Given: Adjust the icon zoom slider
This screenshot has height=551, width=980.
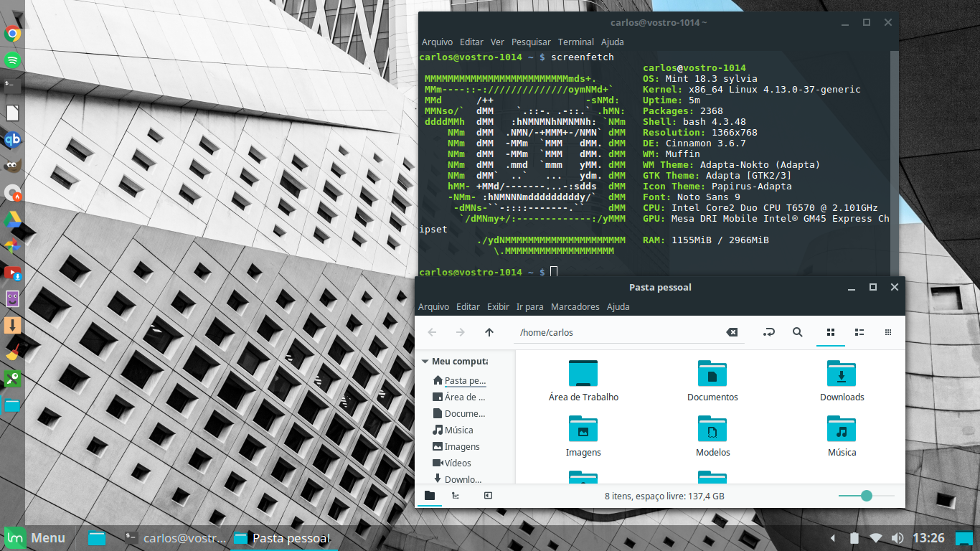Looking at the screenshot, I should [x=866, y=496].
